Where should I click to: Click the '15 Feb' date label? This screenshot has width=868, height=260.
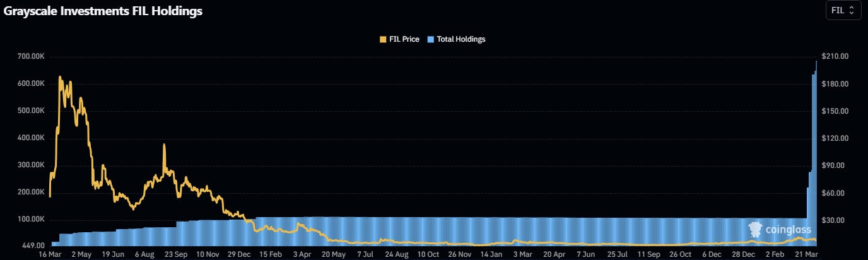pyautogui.click(x=270, y=254)
